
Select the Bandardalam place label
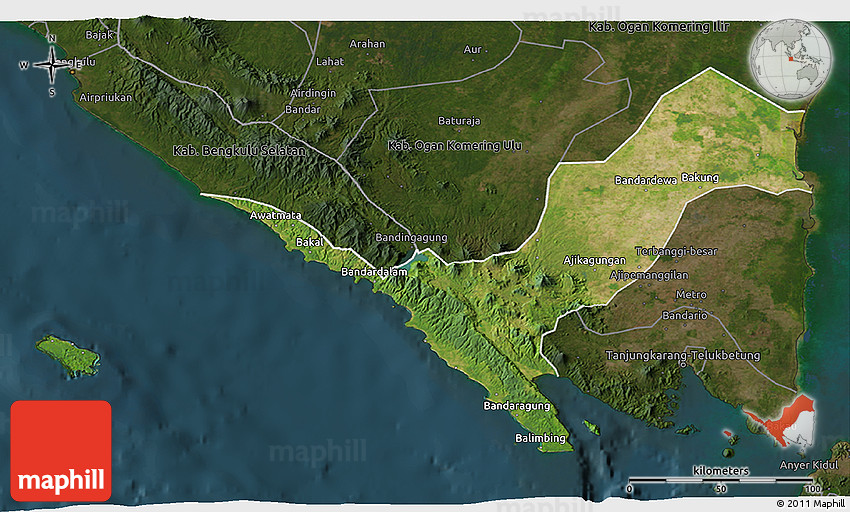point(374,272)
